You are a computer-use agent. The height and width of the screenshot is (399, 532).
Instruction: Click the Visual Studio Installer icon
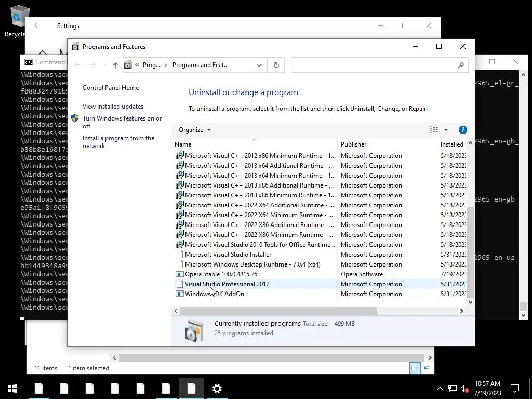(x=179, y=255)
